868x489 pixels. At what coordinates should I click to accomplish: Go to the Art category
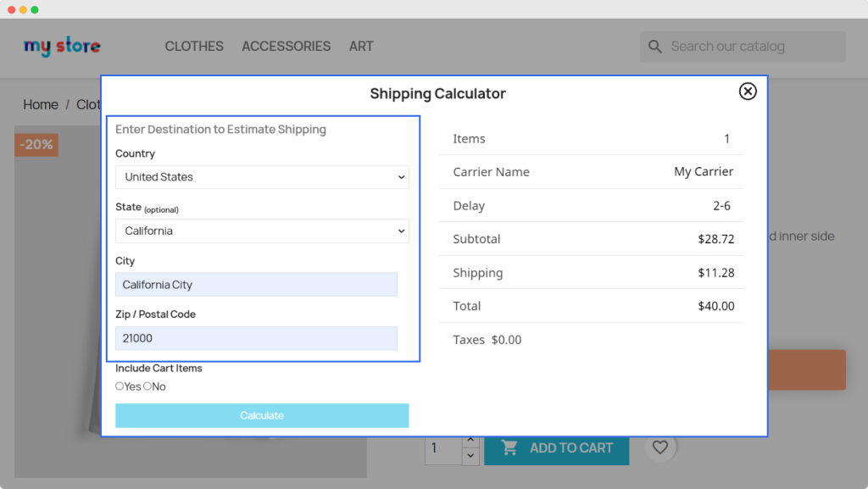(x=361, y=47)
